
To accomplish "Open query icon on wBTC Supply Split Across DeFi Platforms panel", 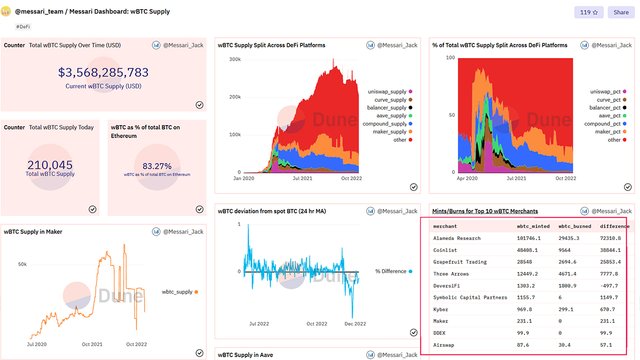I will (x=370, y=45).
